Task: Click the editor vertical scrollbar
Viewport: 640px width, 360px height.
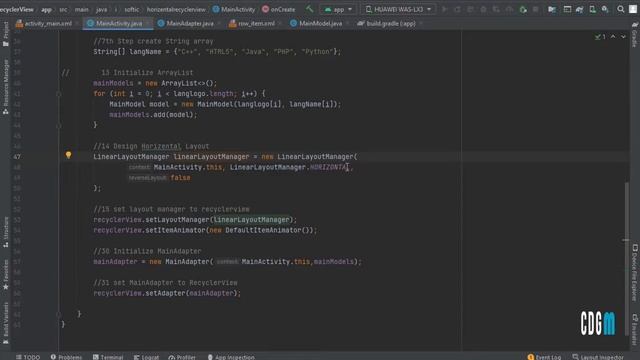Action: tap(627, 259)
